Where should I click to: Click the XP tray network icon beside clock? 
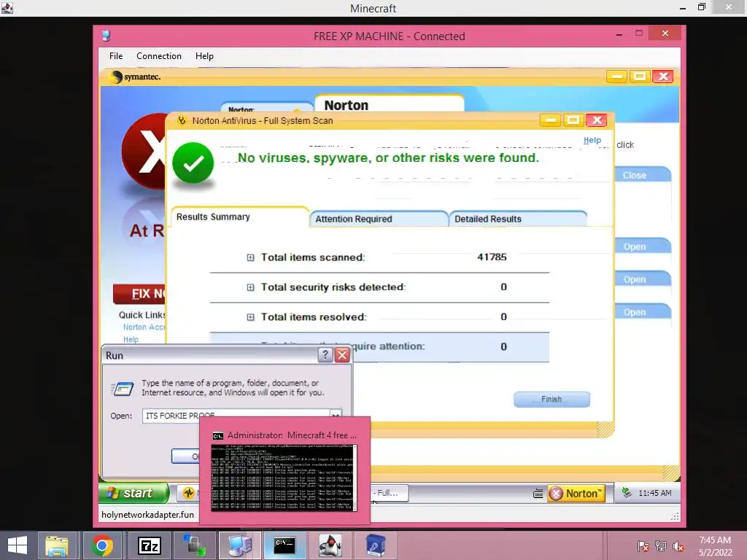[627, 493]
